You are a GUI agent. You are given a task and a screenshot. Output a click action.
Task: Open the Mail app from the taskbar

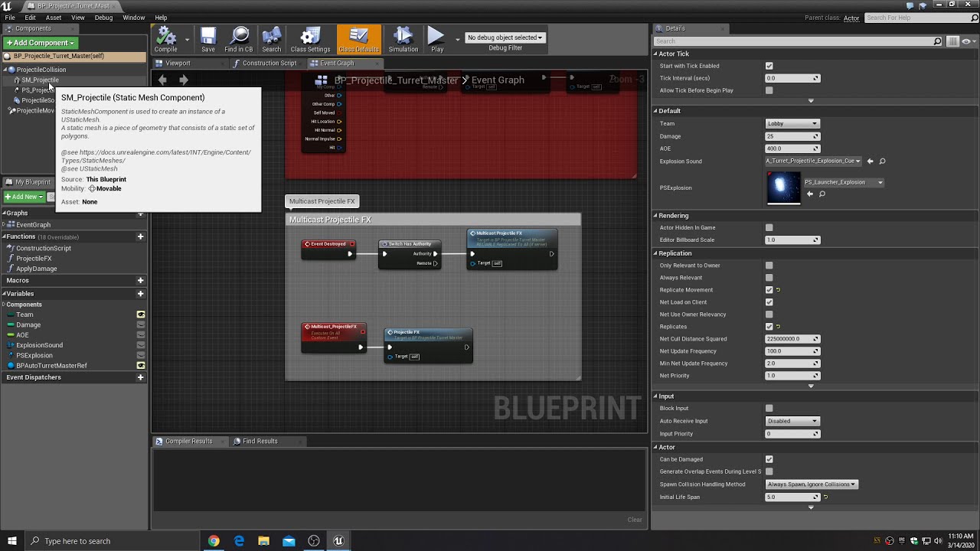tap(289, 541)
